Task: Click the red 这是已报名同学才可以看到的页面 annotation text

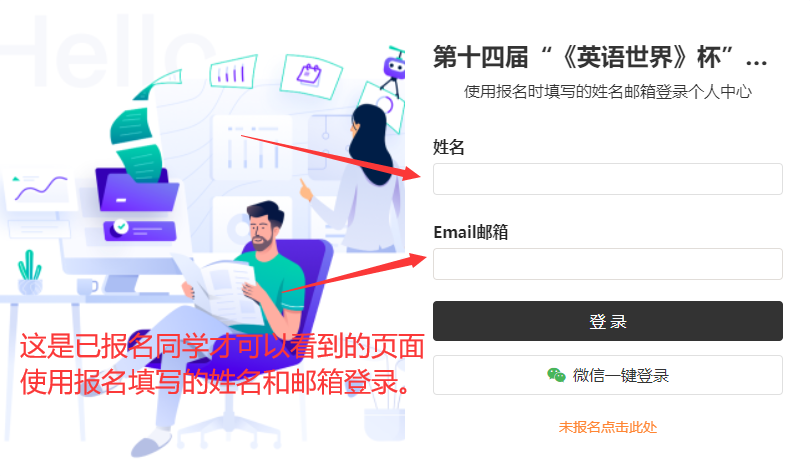Action: (222, 346)
